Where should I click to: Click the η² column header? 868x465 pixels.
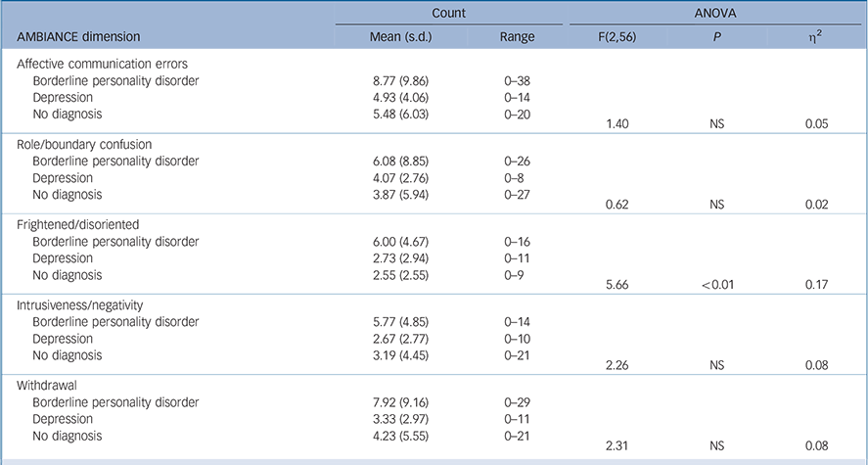click(x=814, y=37)
